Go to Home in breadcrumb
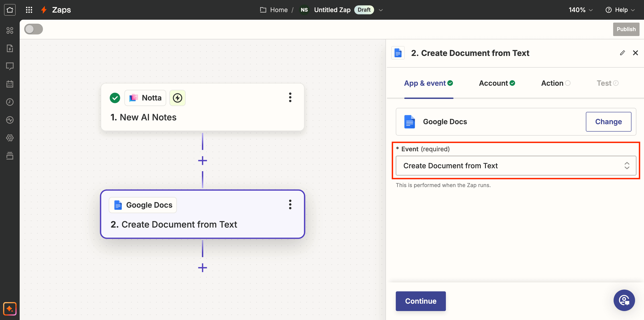 click(x=279, y=10)
